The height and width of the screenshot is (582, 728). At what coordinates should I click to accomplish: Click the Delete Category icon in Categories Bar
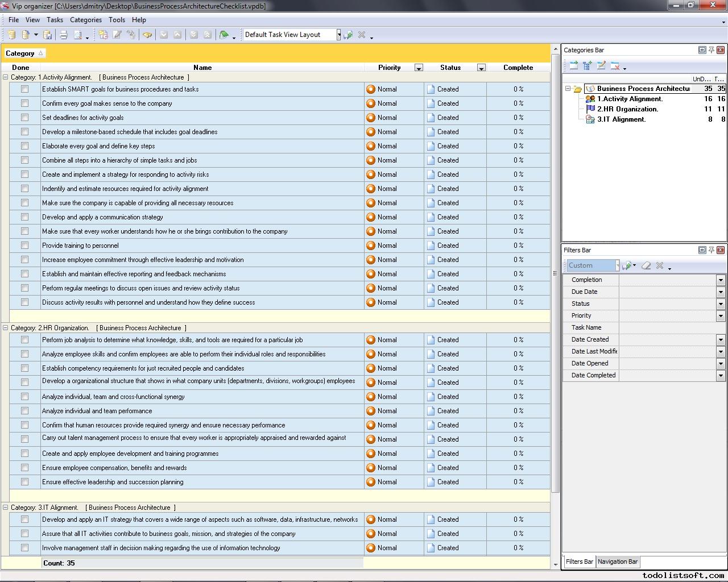pos(615,66)
